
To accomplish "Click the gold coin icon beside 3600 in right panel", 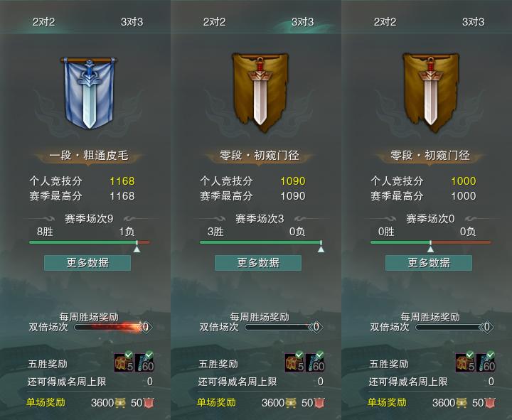I will pyautogui.click(x=461, y=403).
